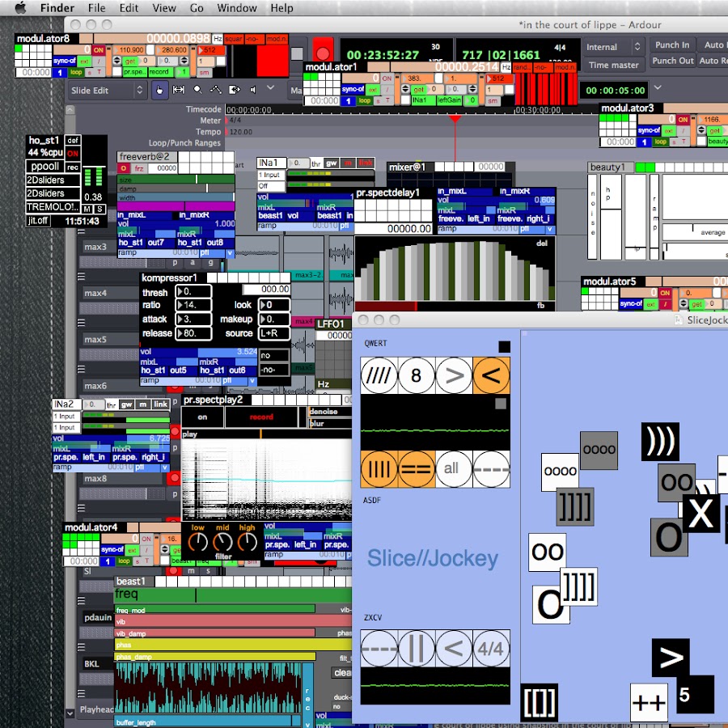Viewport: 728px width, 728px height.
Task: Click the white '++' tile in SliceJockey
Action: pos(649,702)
